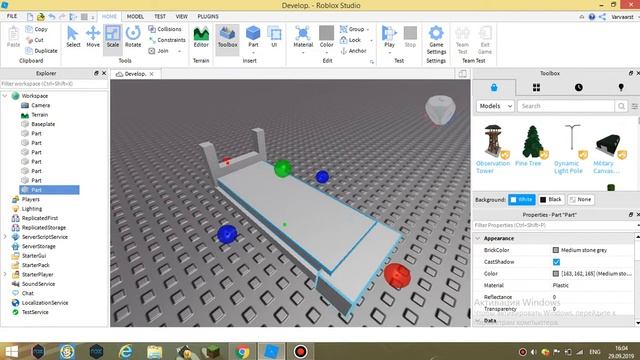Open Toolbox Recent clock tab
640x360 pixels.
coord(579,87)
